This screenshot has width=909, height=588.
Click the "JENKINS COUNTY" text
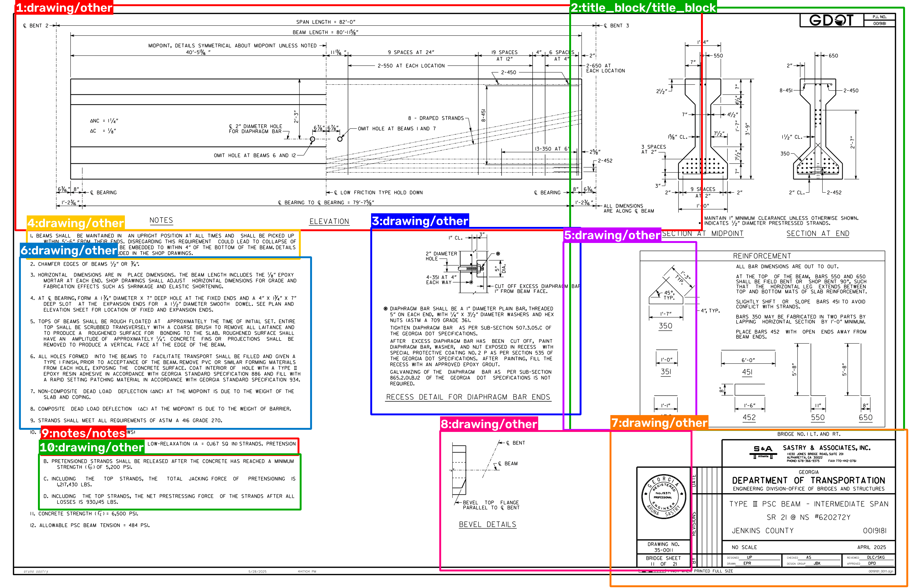pos(762,531)
